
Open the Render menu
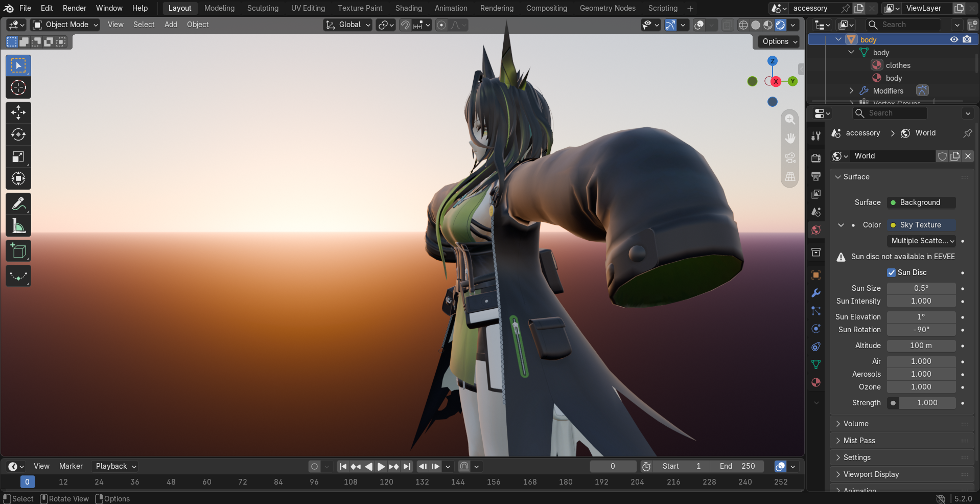point(75,8)
